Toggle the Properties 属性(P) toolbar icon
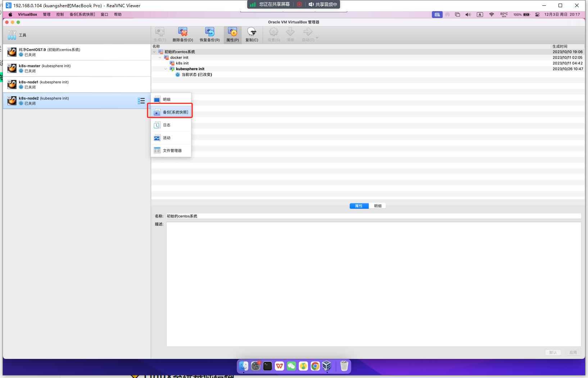Viewport: 588px width, 378px height. click(x=232, y=35)
